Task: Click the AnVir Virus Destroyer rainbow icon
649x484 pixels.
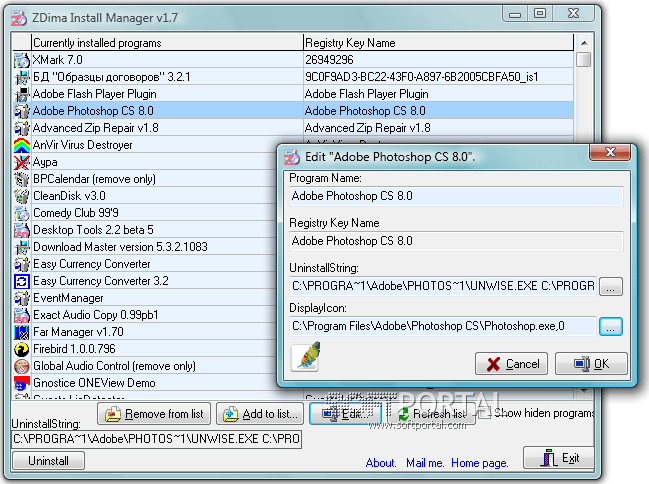Action: (x=22, y=145)
